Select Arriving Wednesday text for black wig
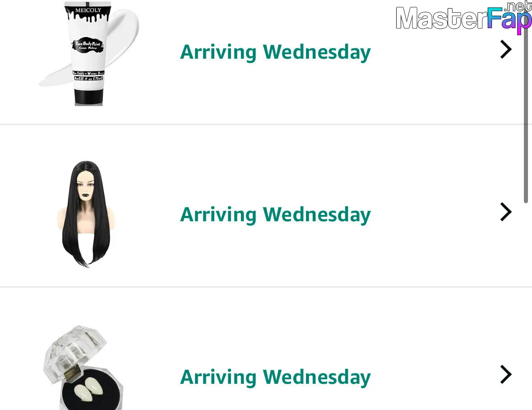This screenshot has width=532, height=410. (275, 215)
